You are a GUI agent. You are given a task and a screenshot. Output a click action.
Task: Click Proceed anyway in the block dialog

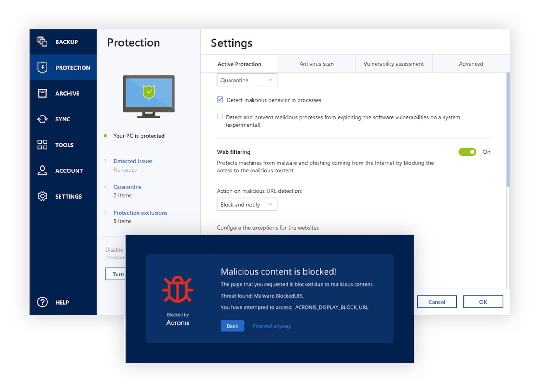[271, 326]
